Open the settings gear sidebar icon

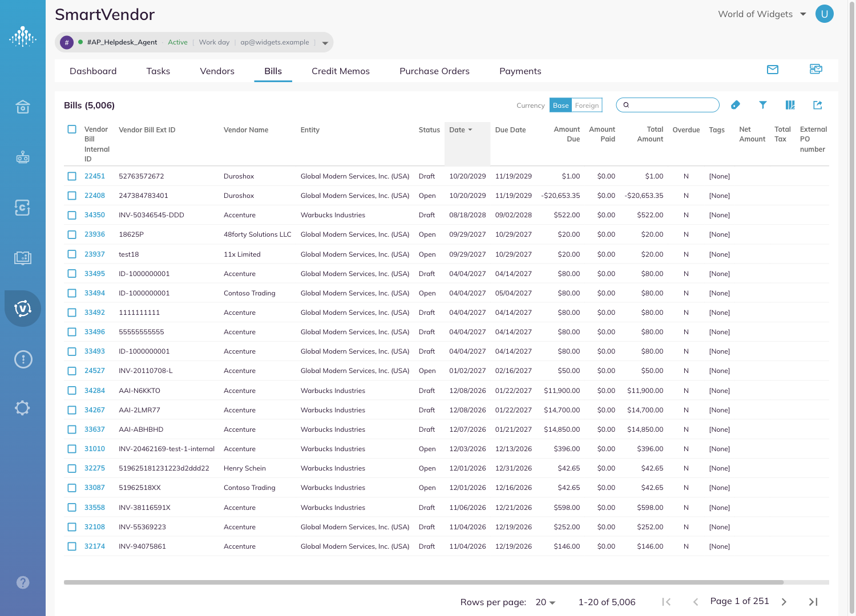(23, 408)
